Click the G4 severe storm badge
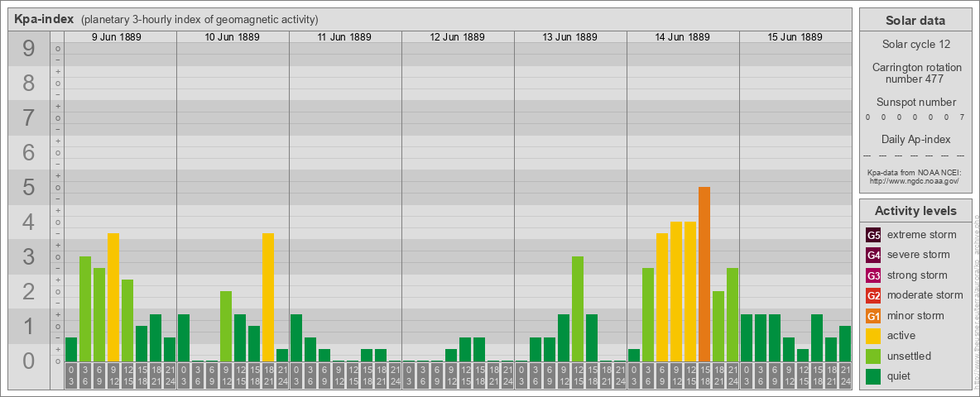 (x=873, y=255)
